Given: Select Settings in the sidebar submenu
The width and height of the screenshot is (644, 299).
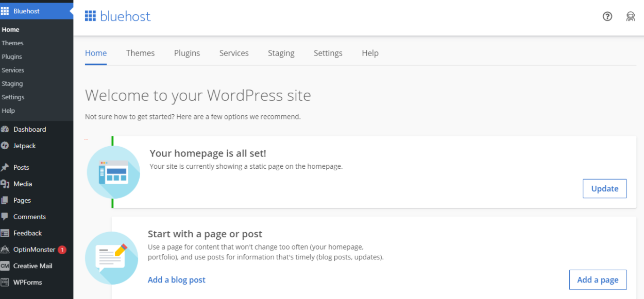Looking at the screenshot, I should [13, 97].
